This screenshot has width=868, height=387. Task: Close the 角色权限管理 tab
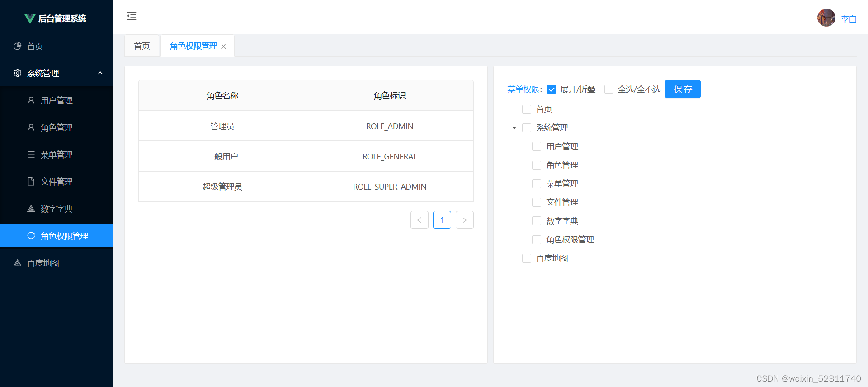pos(223,47)
